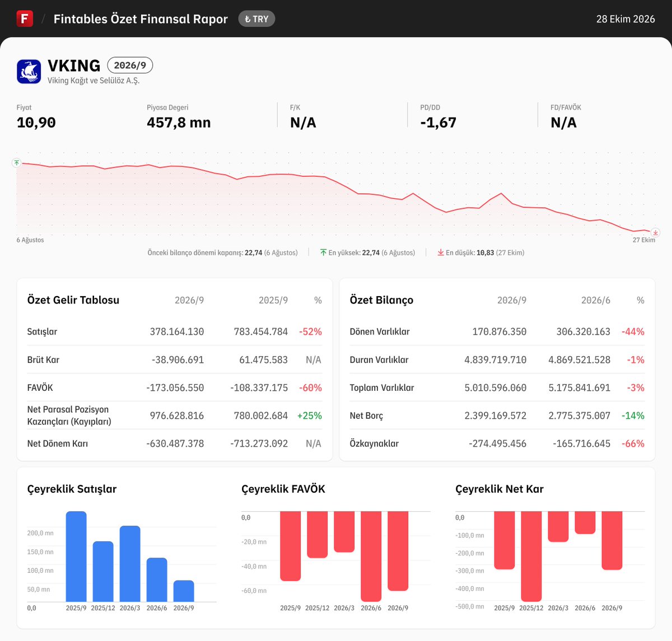Click FAVÖK value -173.056.550
This screenshot has height=641, width=672.
175,387
